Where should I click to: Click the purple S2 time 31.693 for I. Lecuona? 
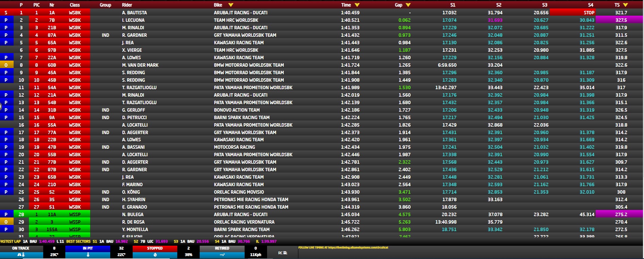point(495,20)
